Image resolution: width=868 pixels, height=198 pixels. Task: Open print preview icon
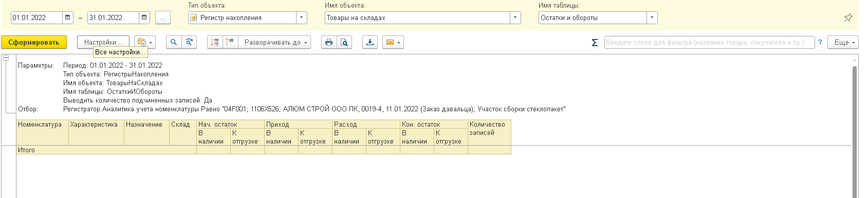click(x=344, y=42)
